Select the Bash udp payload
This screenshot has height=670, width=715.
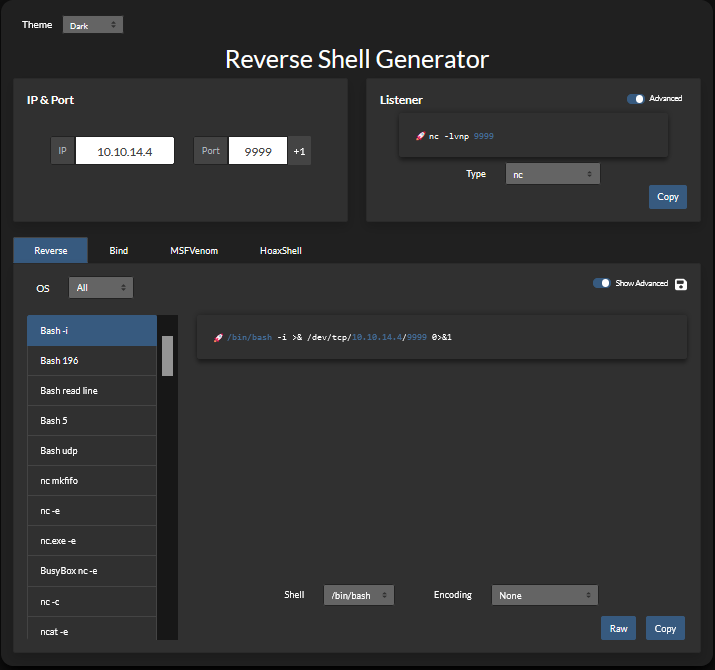click(x=92, y=451)
